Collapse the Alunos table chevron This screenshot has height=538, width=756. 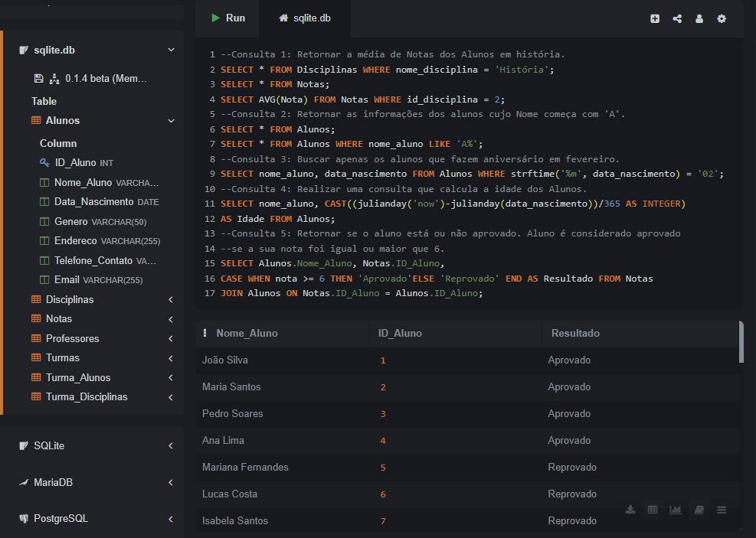[x=171, y=120]
